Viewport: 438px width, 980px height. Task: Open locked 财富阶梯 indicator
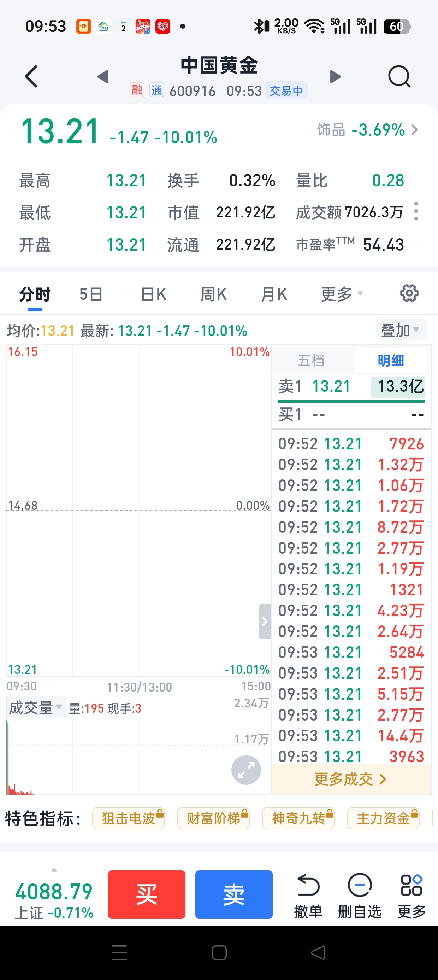[214, 818]
